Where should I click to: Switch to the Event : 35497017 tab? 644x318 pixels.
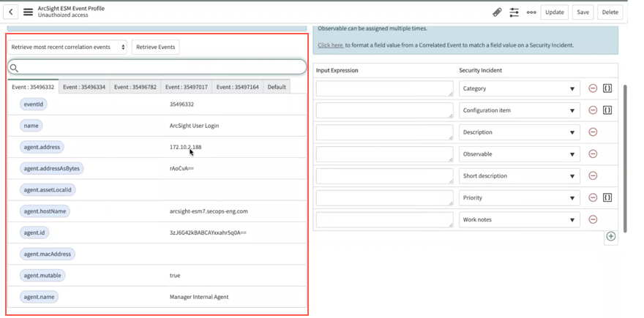(x=187, y=87)
